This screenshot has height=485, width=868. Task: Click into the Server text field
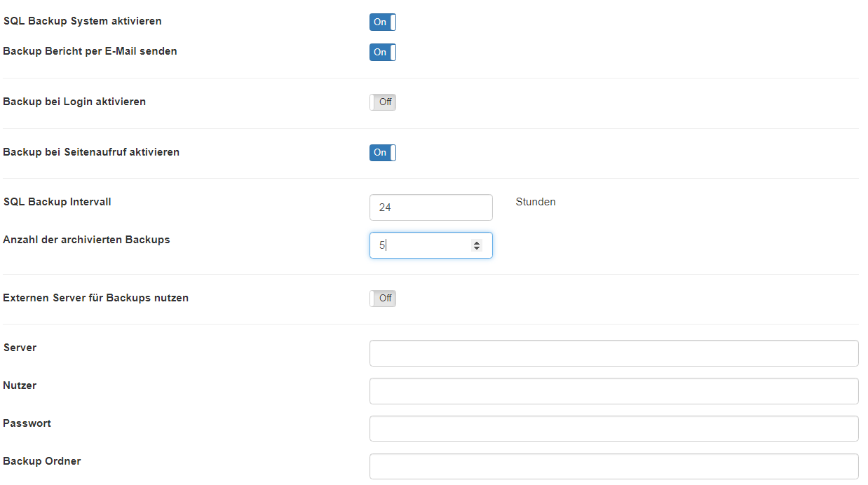coord(614,353)
